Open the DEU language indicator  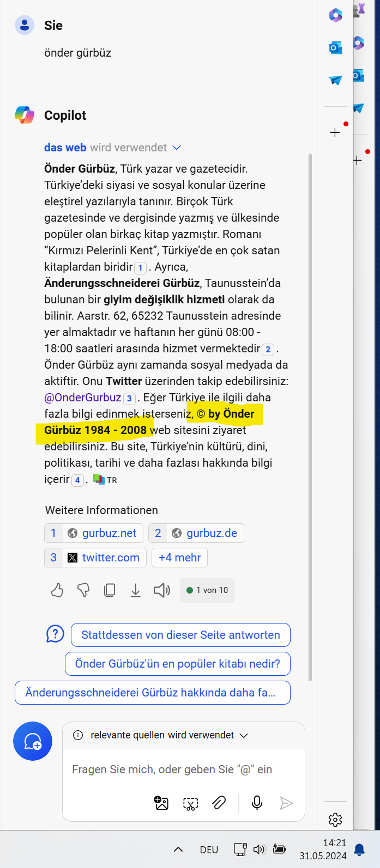pos(209,849)
